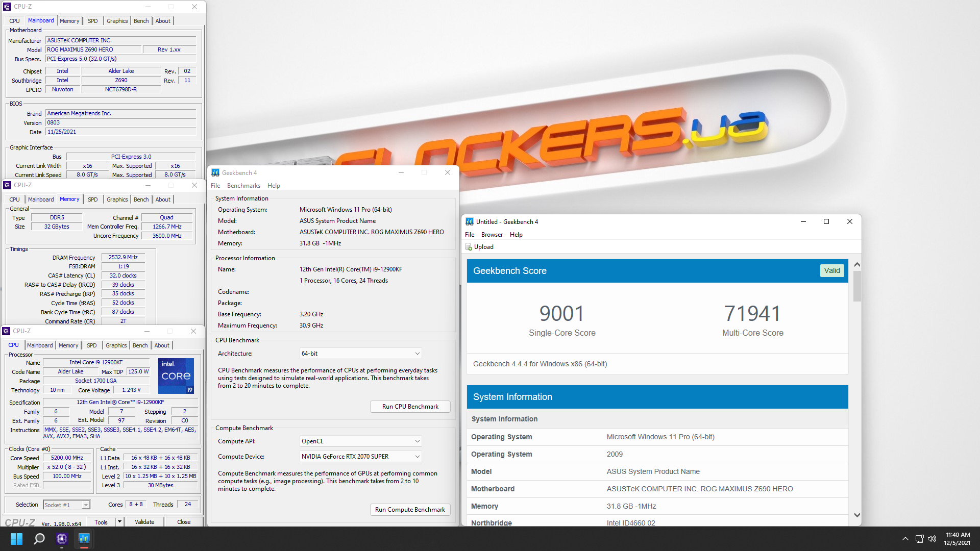This screenshot has width=980, height=551.
Task: Click single-core score 9001
Action: (562, 314)
